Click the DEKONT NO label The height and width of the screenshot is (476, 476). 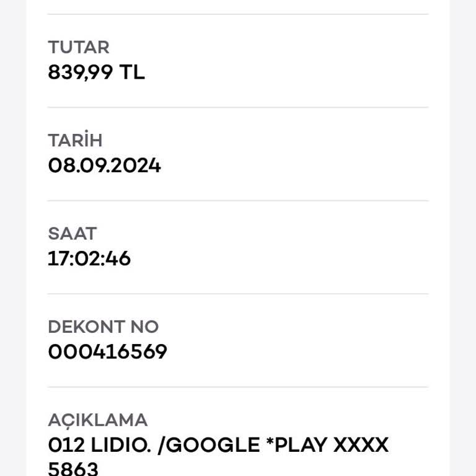pyautogui.click(x=103, y=327)
